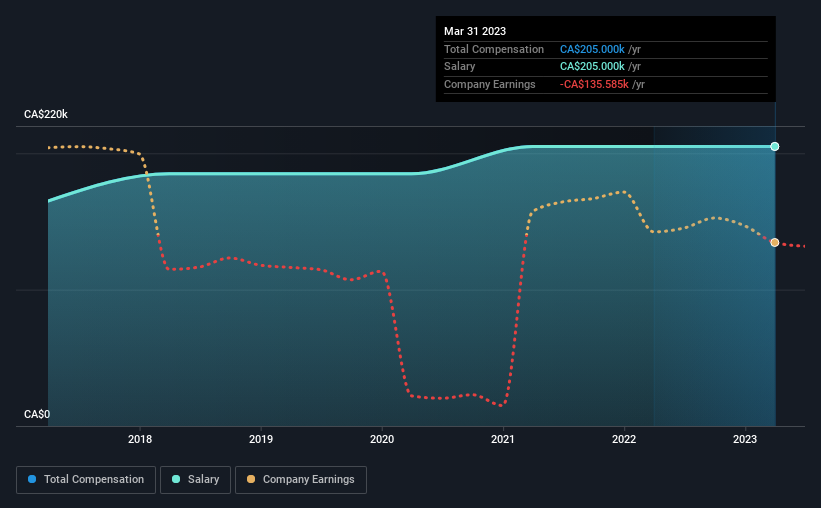This screenshot has width=821, height=508.
Task: Select the orange earnings data point at Mar 2023
Action: (x=774, y=242)
